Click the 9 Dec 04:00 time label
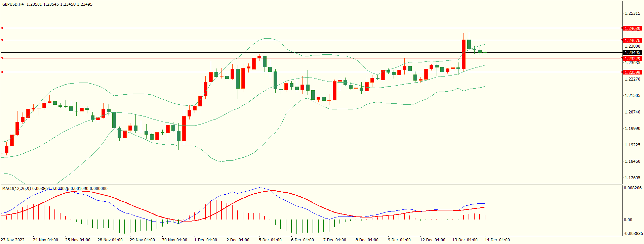The width and height of the screenshot is (644, 244). (x=399, y=240)
